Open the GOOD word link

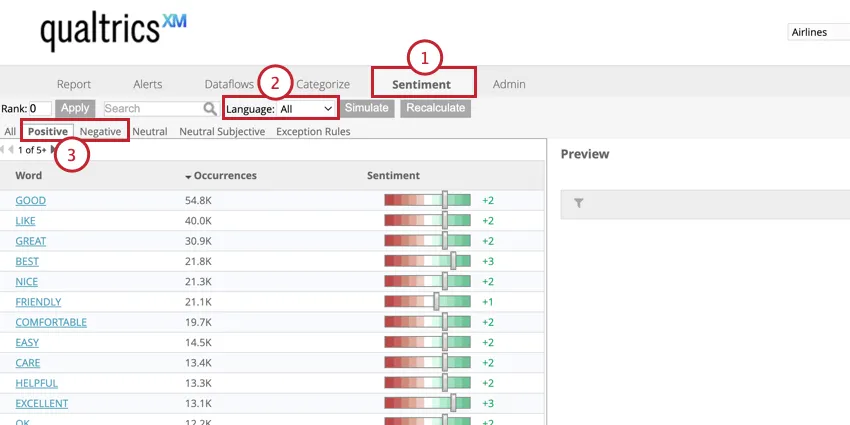point(30,201)
